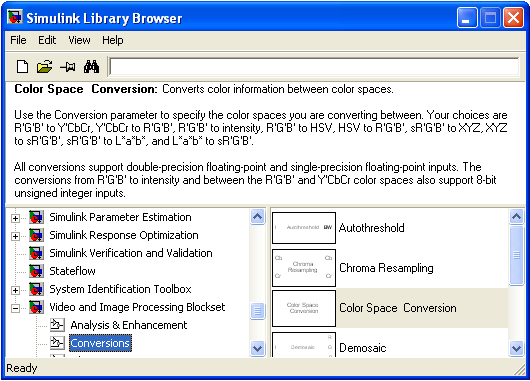The height and width of the screenshot is (381, 530).
Task: Click the down arrow of the library tree scrollbar
Action: click(258, 348)
